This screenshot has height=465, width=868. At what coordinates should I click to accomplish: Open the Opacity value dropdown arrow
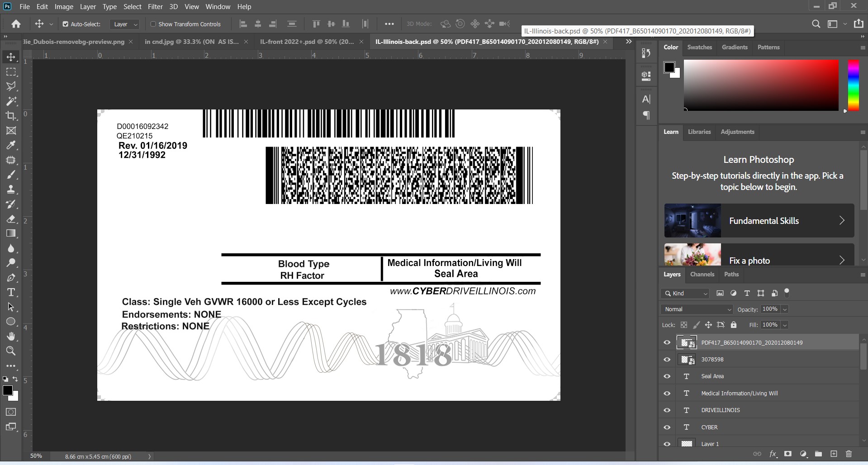click(785, 309)
